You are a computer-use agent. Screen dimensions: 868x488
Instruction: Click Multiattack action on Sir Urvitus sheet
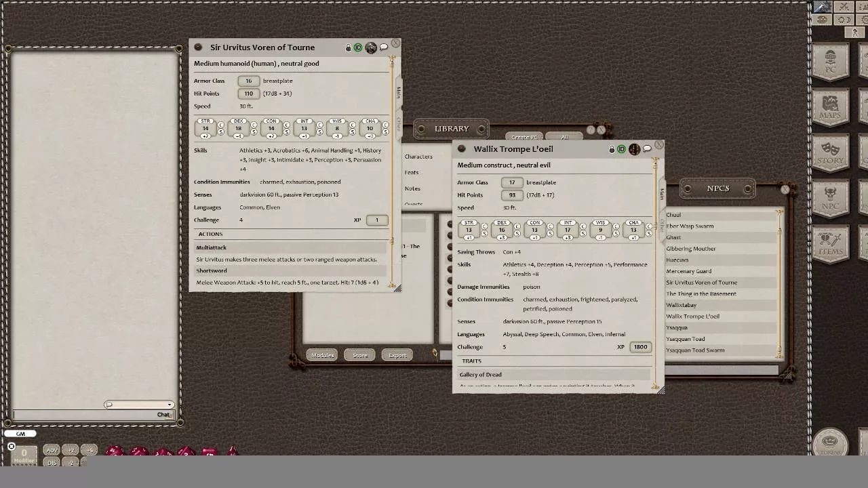coord(290,247)
